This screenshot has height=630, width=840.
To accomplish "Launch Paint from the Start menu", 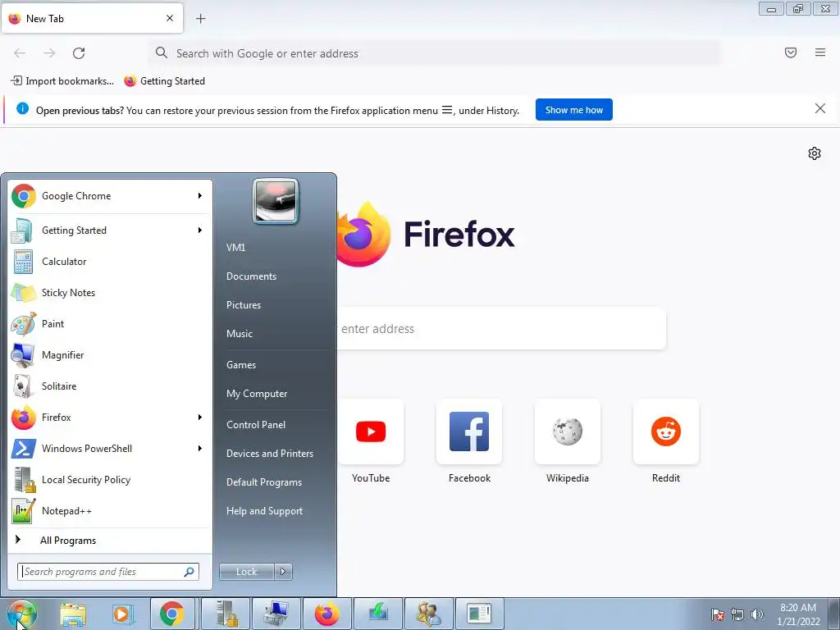I will [110, 323].
